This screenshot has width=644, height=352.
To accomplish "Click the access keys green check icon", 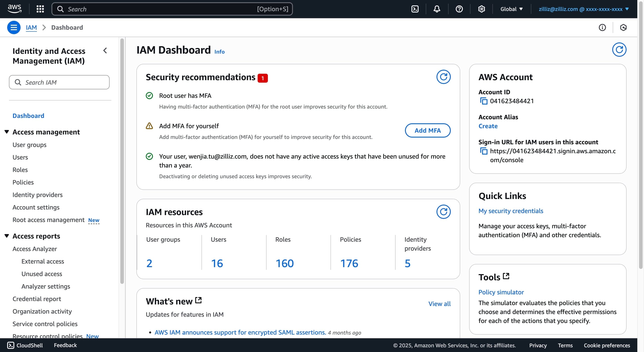I will 149,156.
